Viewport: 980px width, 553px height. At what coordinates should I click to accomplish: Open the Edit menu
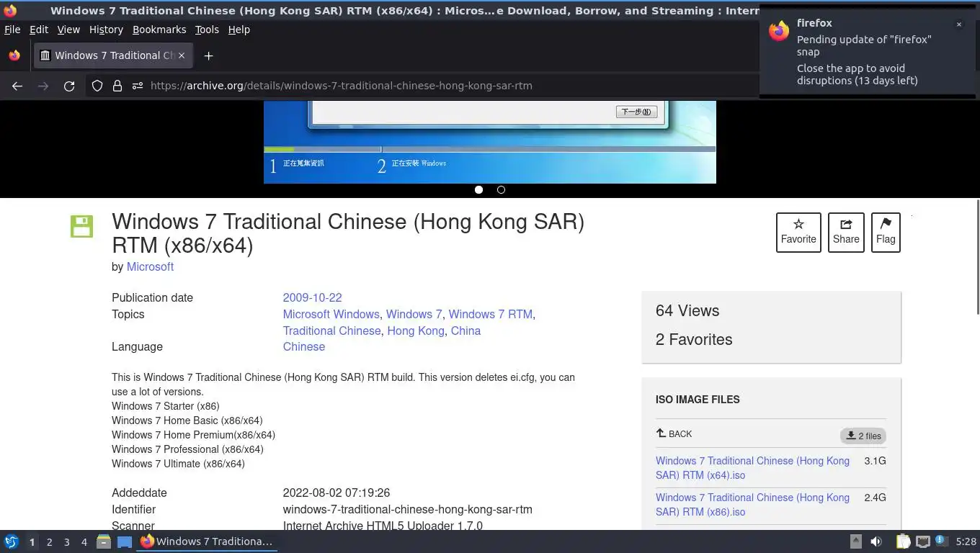39,30
